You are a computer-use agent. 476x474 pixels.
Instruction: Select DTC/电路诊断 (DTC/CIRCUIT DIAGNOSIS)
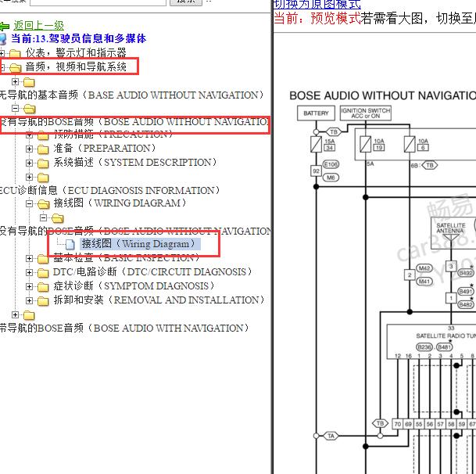(152, 271)
